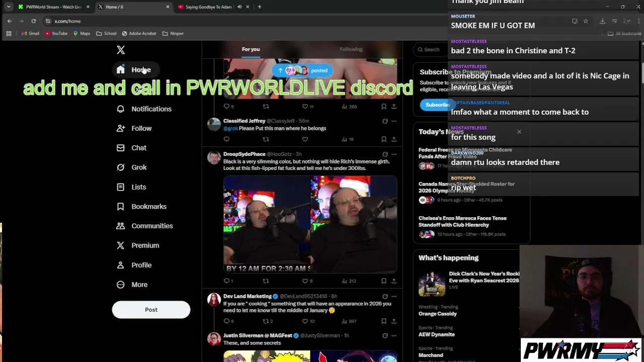Screen dimensions: 644x362
Task: Switch to the Following timeline tab
Action: tap(351, 49)
